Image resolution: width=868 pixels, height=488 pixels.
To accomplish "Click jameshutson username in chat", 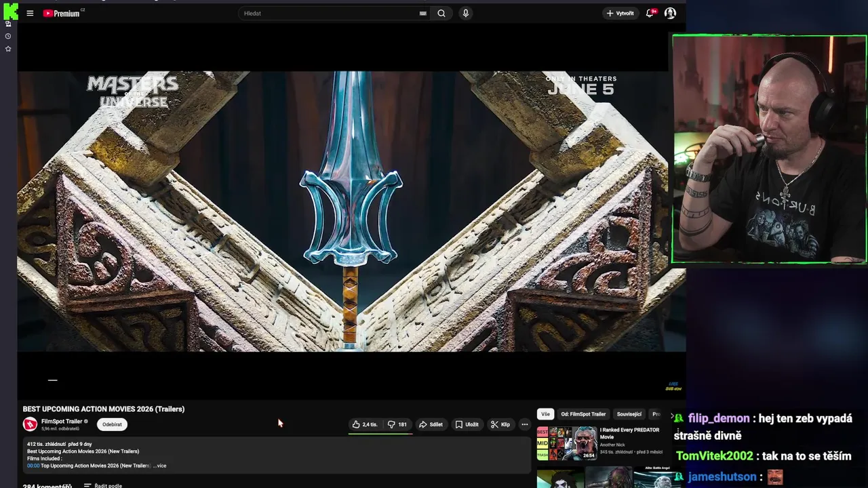I will (722, 476).
